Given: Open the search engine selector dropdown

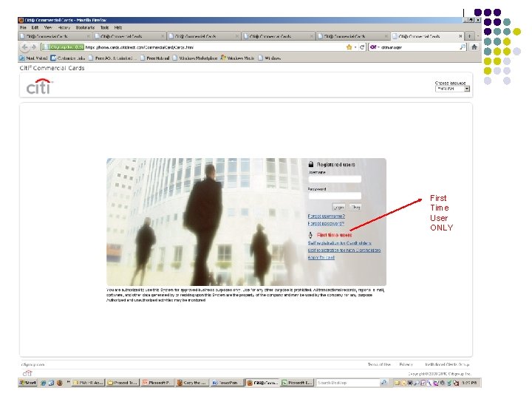Looking at the screenshot, I should [375, 47].
